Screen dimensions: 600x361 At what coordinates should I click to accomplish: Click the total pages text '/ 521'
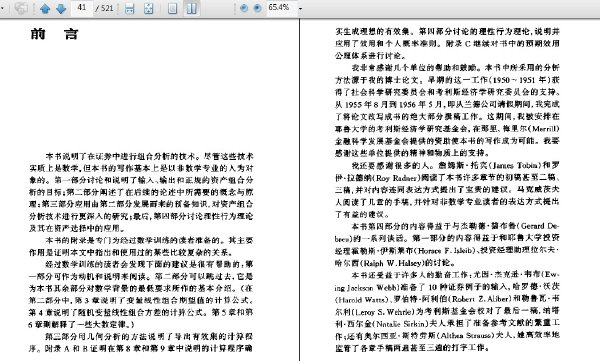(x=104, y=8)
